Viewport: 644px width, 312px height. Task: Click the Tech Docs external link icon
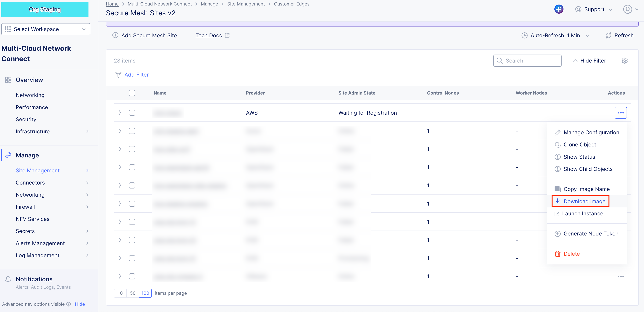(227, 35)
